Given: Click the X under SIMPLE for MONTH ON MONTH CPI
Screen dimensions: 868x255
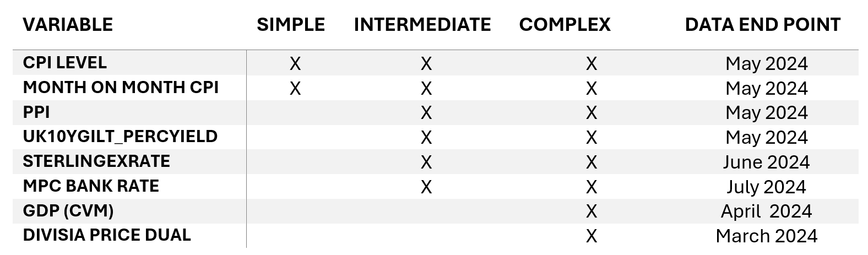Looking at the screenshot, I should coord(295,89).
